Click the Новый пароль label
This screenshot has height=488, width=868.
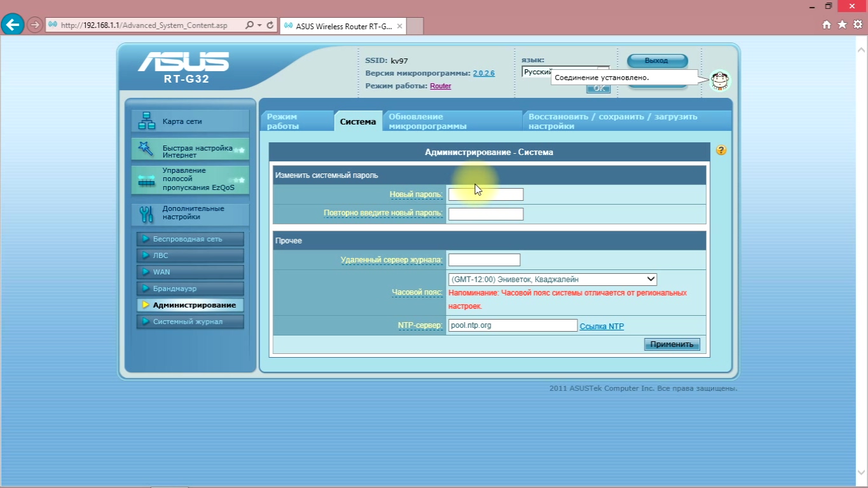tap(416, 194)
